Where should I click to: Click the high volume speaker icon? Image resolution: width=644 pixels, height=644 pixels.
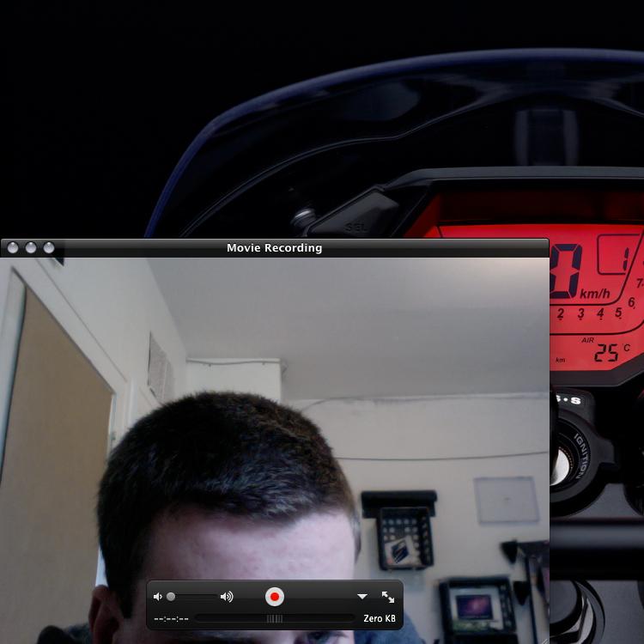(x=227, y=597)
